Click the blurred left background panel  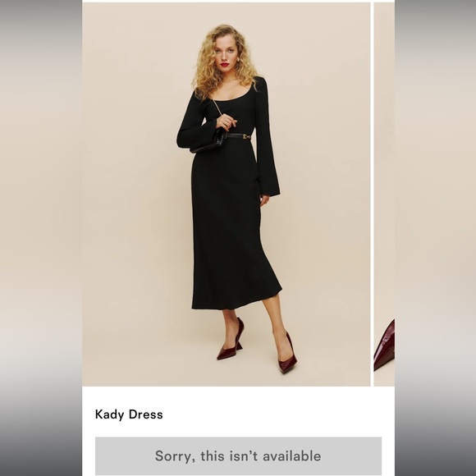(x=41, y=238)
